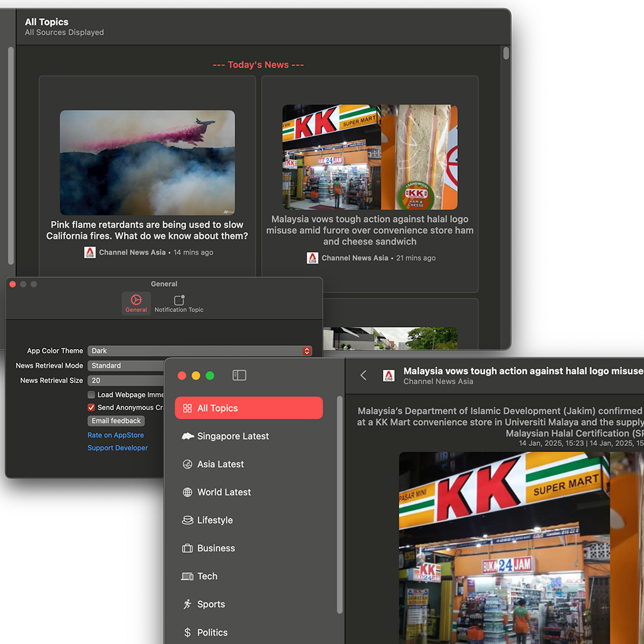Click the General gear icon
The image size is (644, 644).
coord(136,299)
